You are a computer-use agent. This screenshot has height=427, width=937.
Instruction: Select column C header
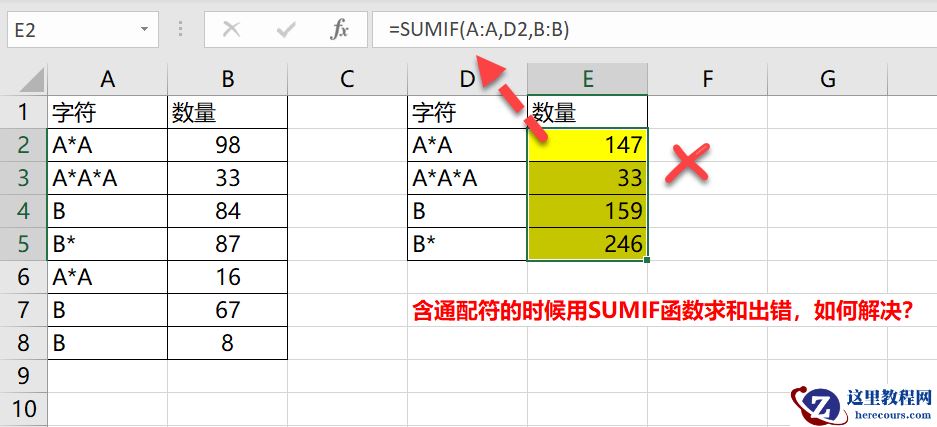pyautogui.click(x=347, y=79)
